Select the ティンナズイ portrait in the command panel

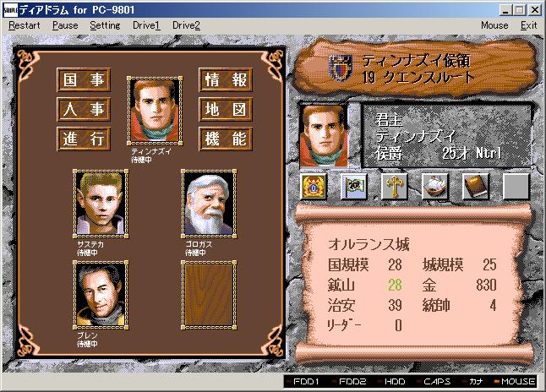pyautogui.click(x=155, y=111)
